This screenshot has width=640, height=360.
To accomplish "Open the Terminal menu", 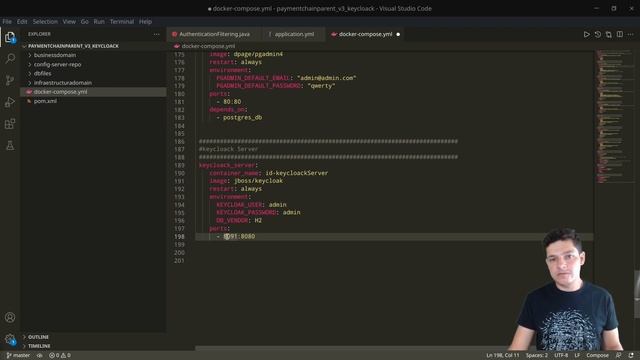I will click(122, 22).
